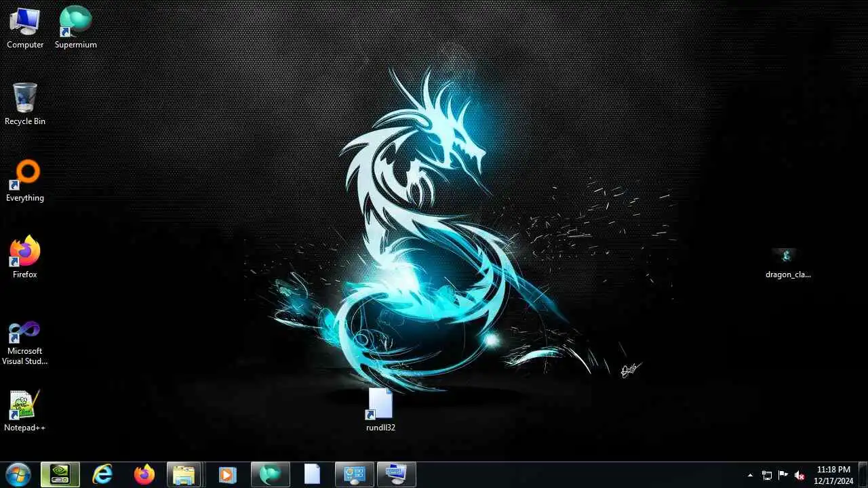868x488 pixels.
Task: Open the Windows Start menu
Action: tap(18, 474)
